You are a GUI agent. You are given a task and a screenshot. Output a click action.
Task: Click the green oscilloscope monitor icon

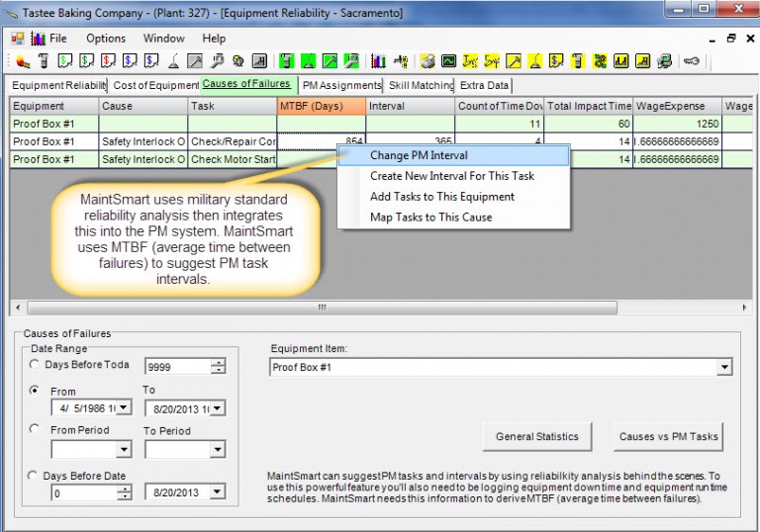(x=449, y=61)
